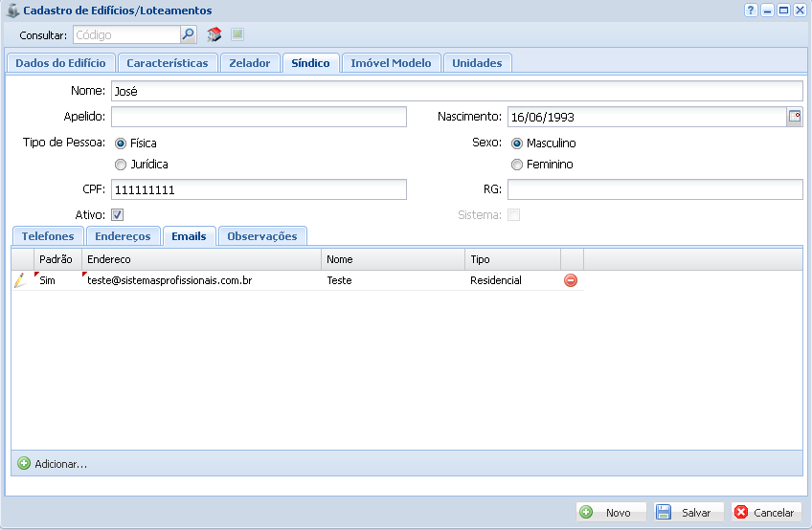The image size is (812, 530).
Task: Click the Salvar button
Action: point(688,513)
